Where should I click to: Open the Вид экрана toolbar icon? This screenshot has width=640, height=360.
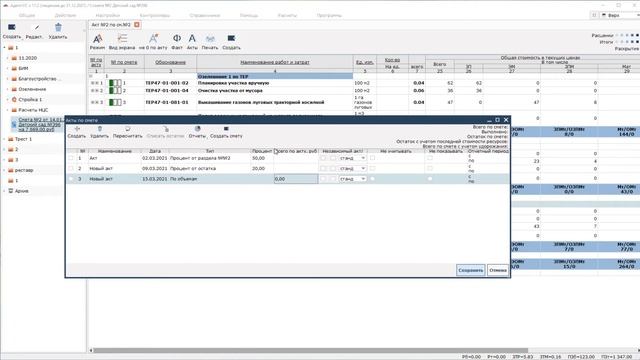point(122,39)
